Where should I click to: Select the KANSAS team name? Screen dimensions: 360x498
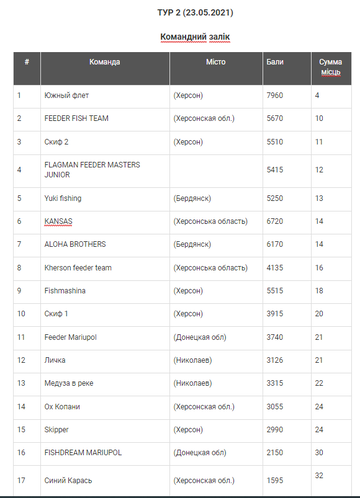tap(58, 221)
